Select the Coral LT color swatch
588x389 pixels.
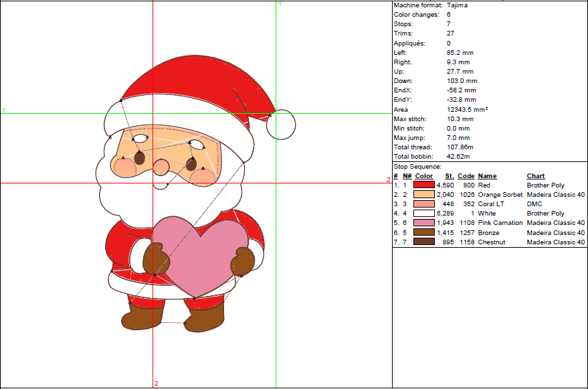coord(423,204)
